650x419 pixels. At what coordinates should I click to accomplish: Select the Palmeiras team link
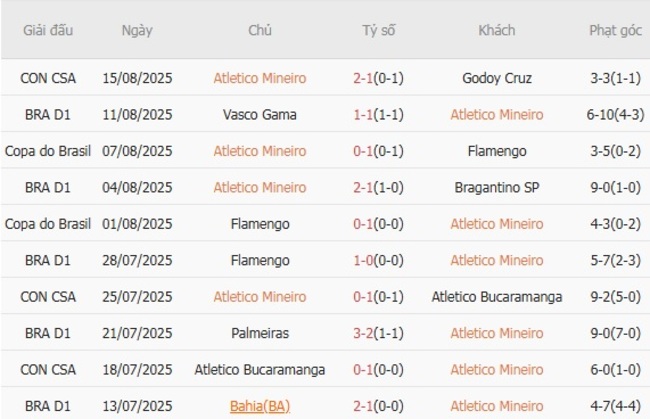coord(259,333)
